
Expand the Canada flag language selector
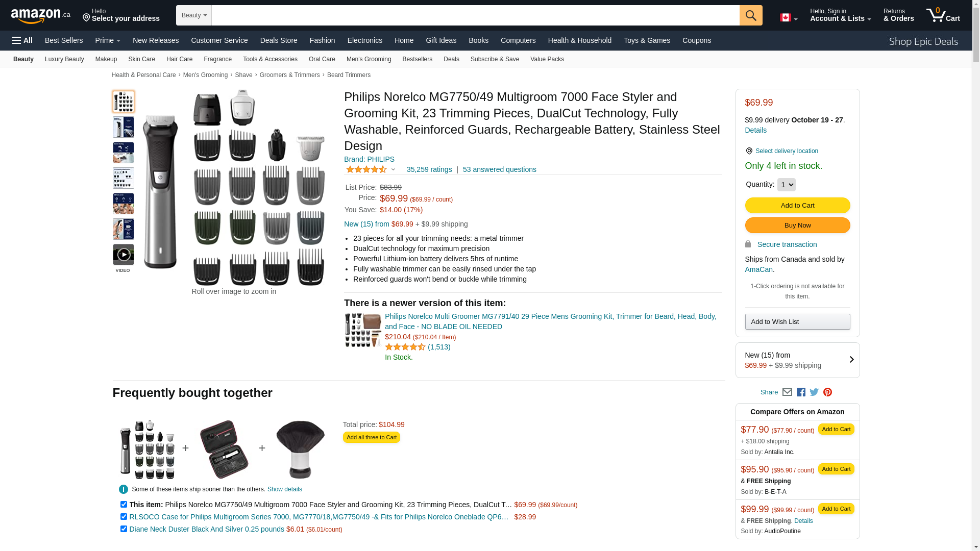(789, 18)
